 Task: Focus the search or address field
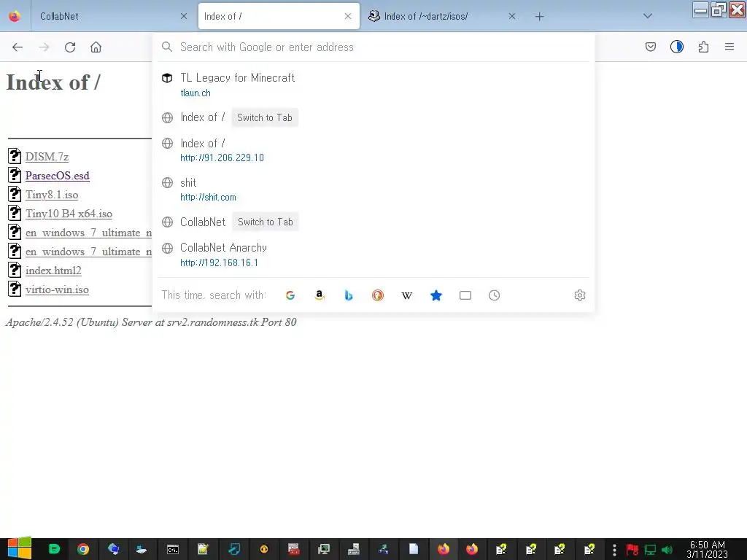click(374, 47)
